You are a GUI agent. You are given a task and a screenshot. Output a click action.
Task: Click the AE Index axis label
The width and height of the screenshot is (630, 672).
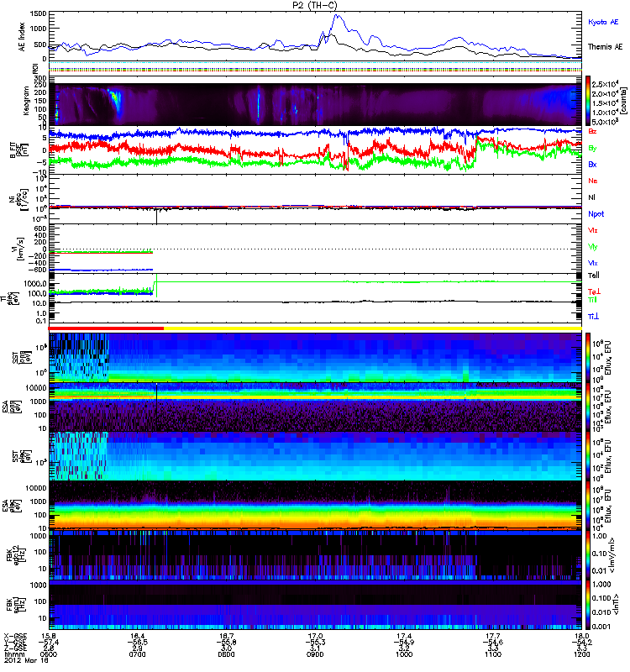pyautogui.click(x=22, y=37)
